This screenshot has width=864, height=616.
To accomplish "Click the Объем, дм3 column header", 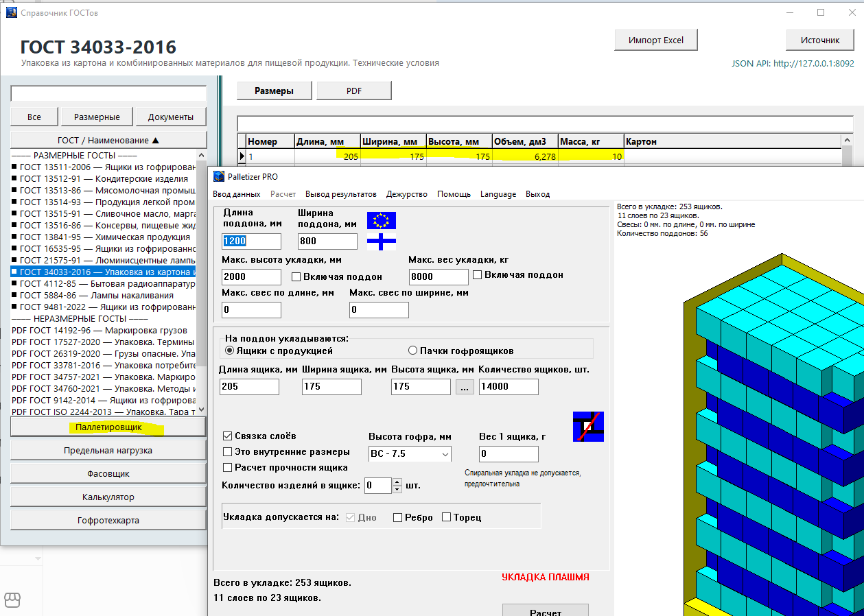I will 525,141.
